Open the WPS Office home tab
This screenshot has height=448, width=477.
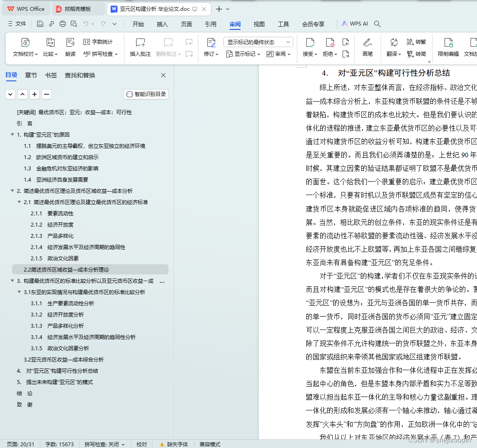click(x=26, y=9)
